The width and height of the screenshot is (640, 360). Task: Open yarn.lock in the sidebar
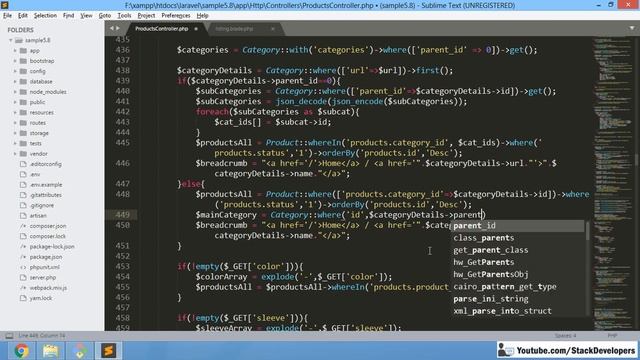coord(40,298)
